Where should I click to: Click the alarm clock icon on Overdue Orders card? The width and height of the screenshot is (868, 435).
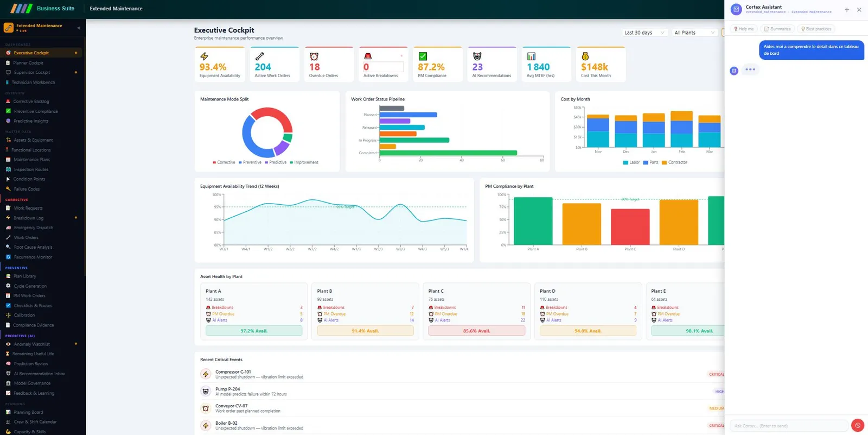(x=314, y=56)
